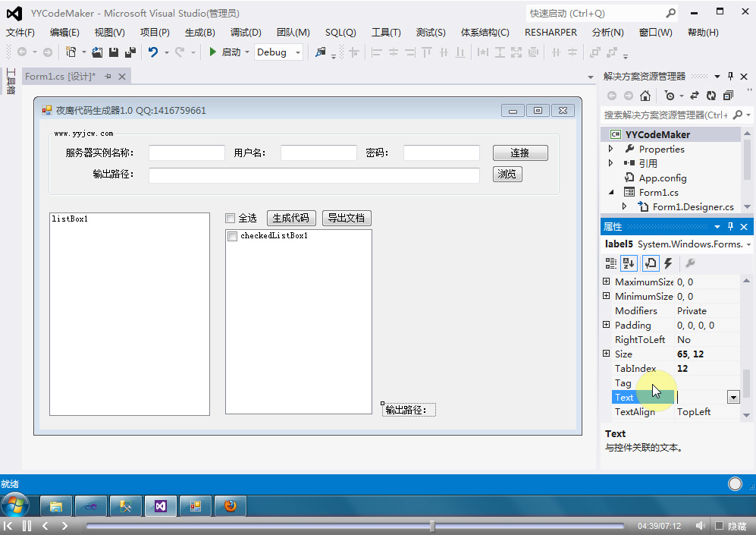Click the speaker volume icon in the player
This screenshot has width=756, height=535.
(701, 526)
